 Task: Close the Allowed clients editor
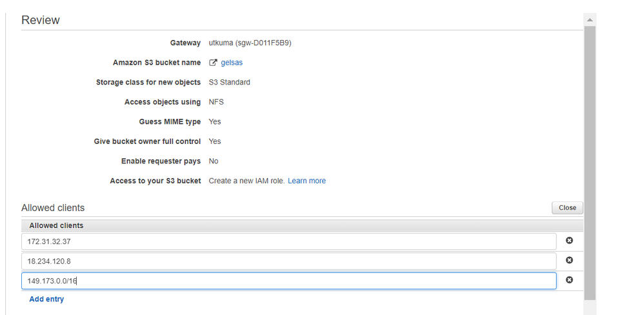(567, 208)
